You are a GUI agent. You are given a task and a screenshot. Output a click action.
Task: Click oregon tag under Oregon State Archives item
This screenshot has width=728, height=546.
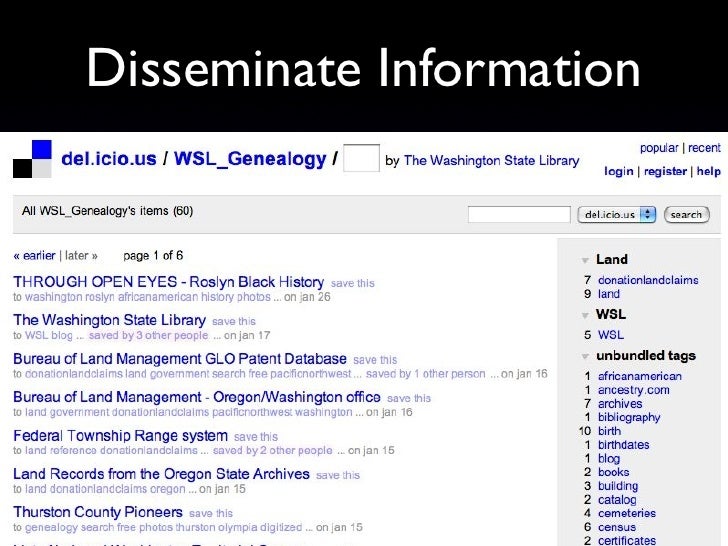pos(167,489)
